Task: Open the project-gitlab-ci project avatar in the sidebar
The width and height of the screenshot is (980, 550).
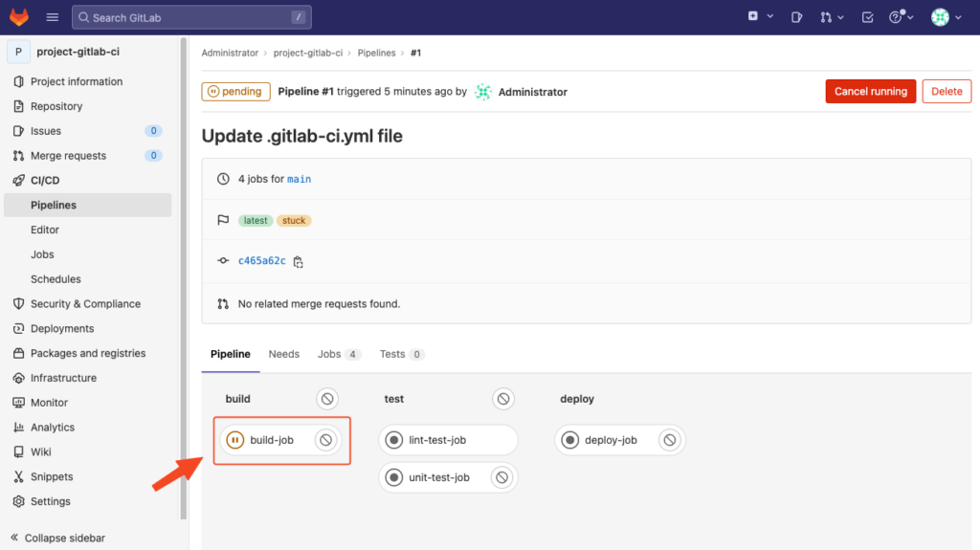Action: (18, 52)
